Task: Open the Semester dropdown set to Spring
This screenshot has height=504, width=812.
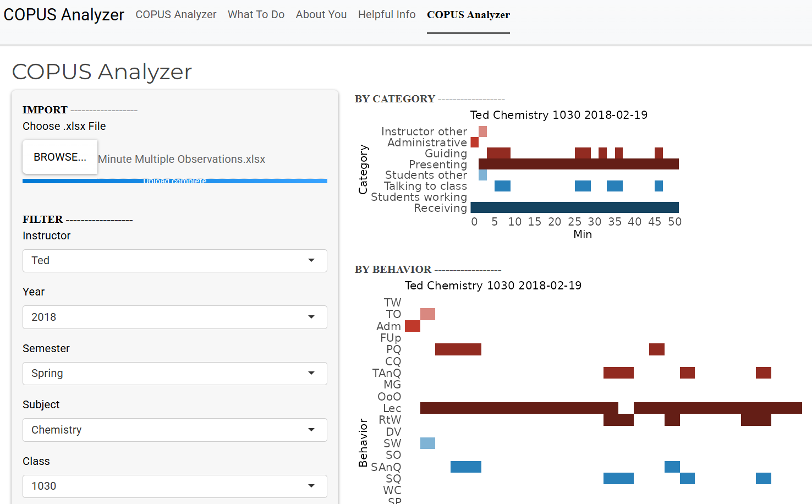Action: pyautogui.click(x=174, y=374)
